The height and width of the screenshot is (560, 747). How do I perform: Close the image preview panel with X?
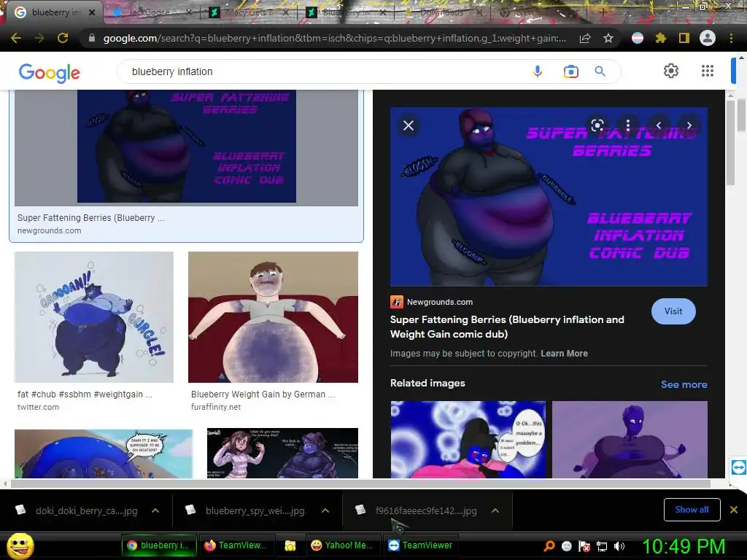pyautogui.click(x=409, y=125)
